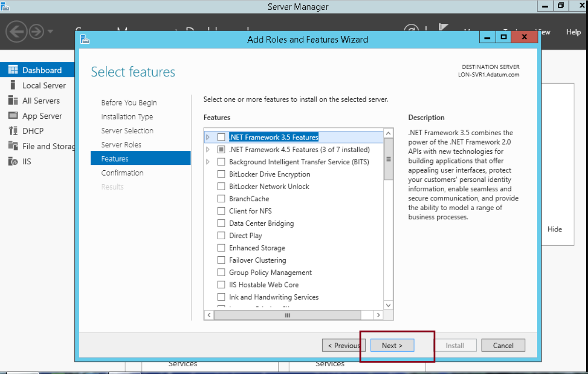
Task: Check Enhanced Storage
Action: (x=221, y=248)
